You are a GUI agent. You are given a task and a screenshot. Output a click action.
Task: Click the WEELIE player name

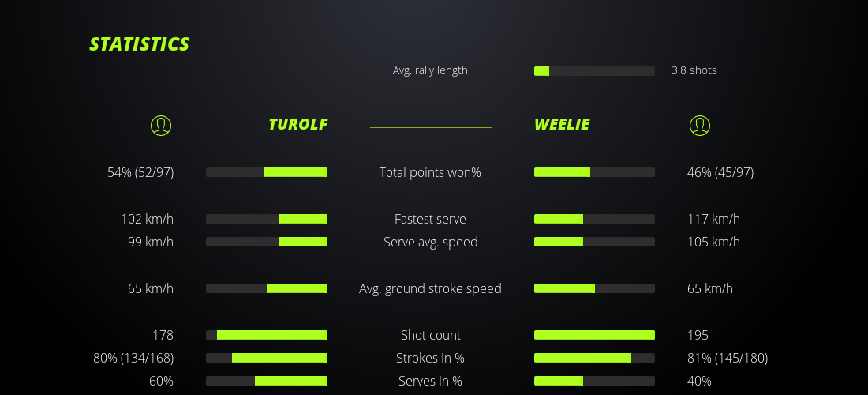point(562,124)
